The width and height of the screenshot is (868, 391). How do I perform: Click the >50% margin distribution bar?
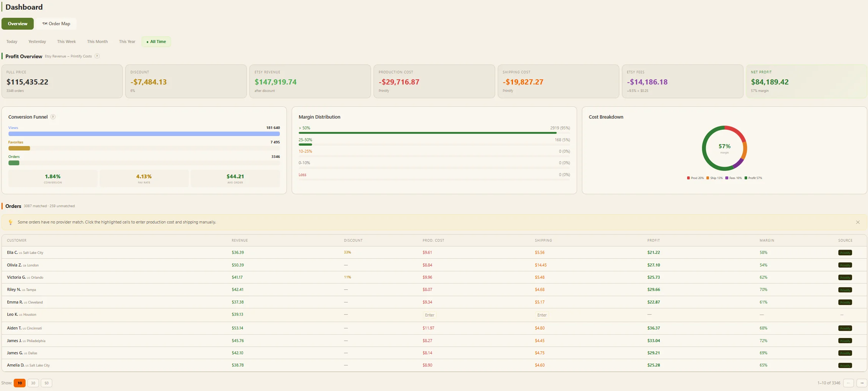(426, 133)
